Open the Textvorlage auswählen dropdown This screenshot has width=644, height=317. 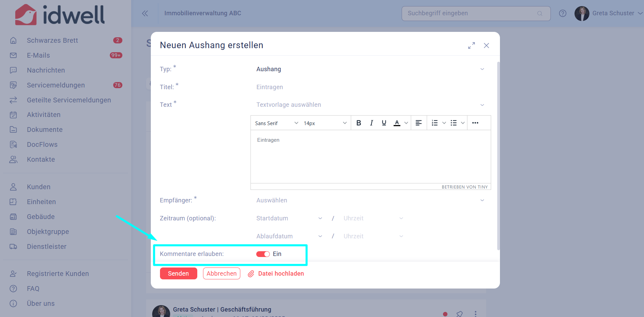click(370, 105)
